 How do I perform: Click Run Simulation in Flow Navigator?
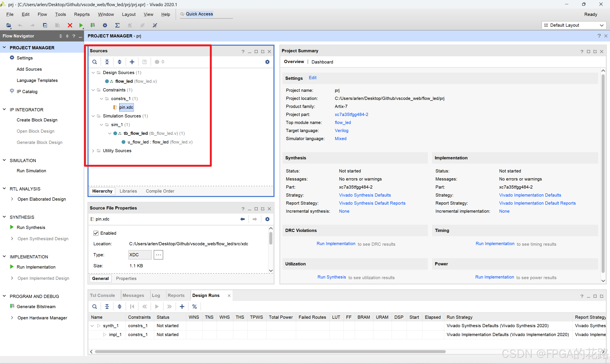tap(31, 171)
